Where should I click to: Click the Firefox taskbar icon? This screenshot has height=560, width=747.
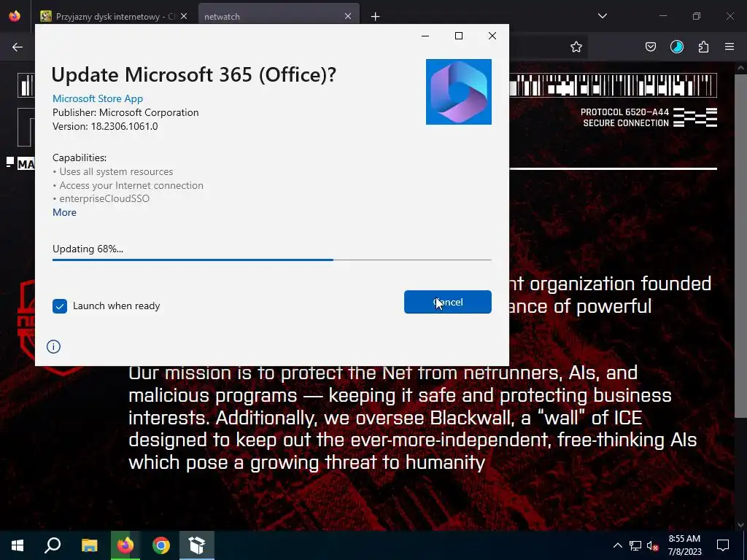(x=125, y=545)
